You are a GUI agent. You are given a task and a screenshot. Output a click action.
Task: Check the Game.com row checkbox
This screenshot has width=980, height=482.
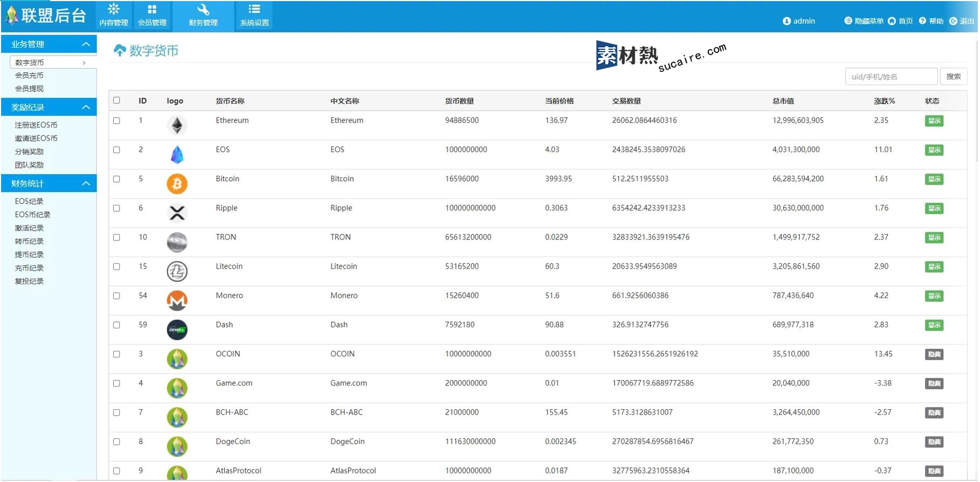[116, 383]
